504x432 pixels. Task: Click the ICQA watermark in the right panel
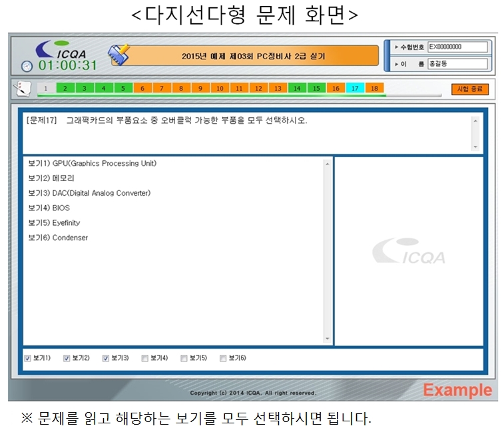[x=408, y=251]
